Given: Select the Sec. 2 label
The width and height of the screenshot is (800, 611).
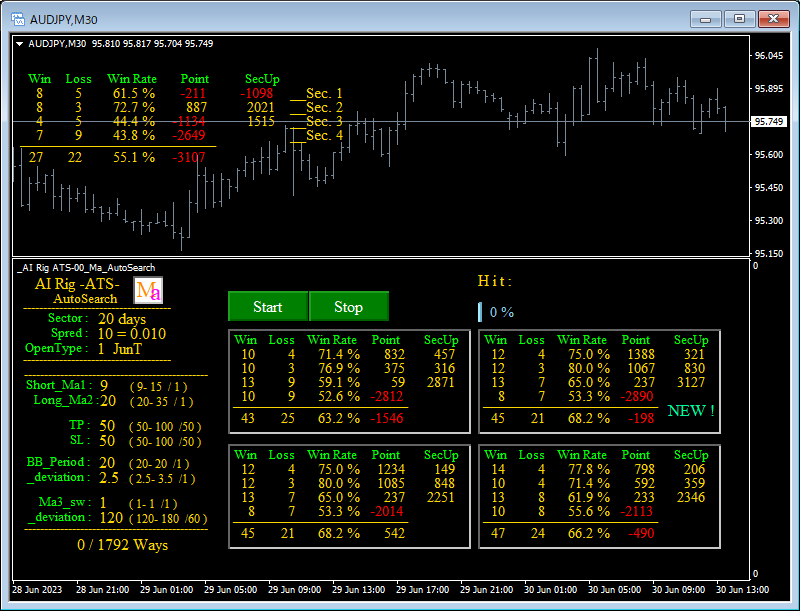Looking at the screenshot, I should [324, 107].
